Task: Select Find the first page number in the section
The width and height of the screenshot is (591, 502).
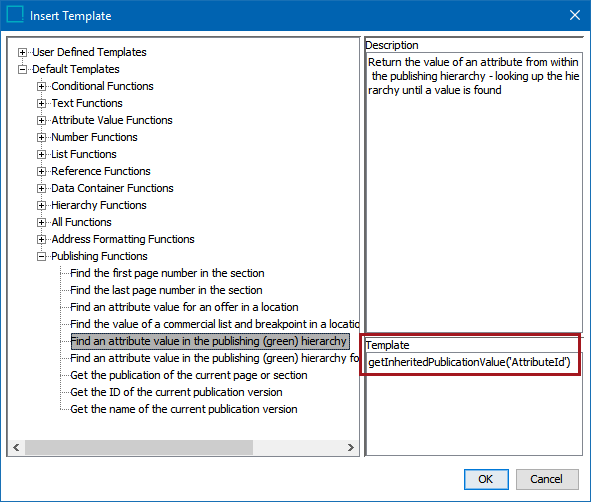Action: 167,273
